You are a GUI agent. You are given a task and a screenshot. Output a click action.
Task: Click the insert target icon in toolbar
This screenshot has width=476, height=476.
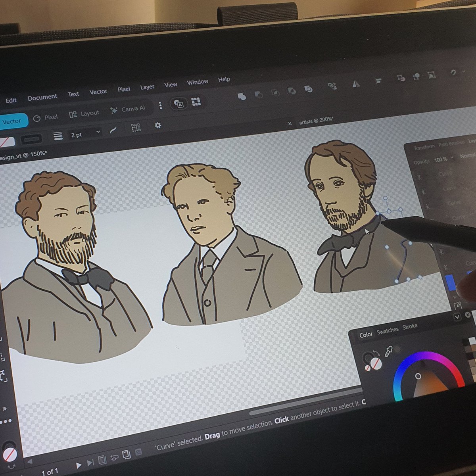coord(401,78)
